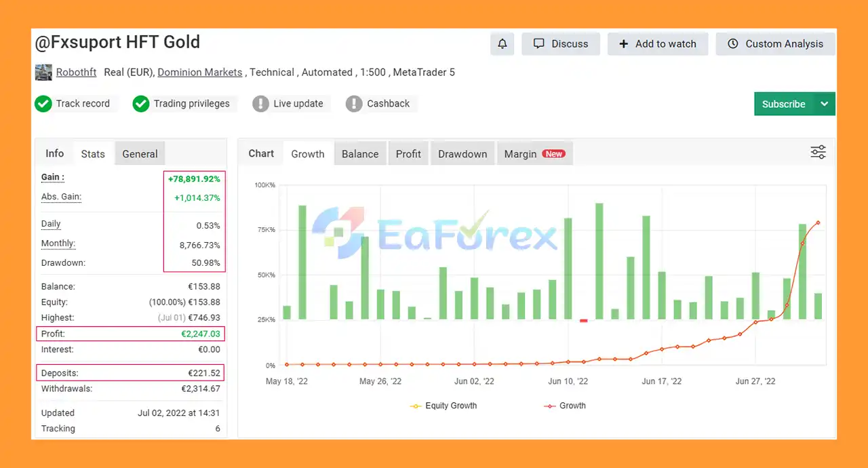Screen dimensions: 868x468
Task: Click the Add to watch button
Action: 658,44
